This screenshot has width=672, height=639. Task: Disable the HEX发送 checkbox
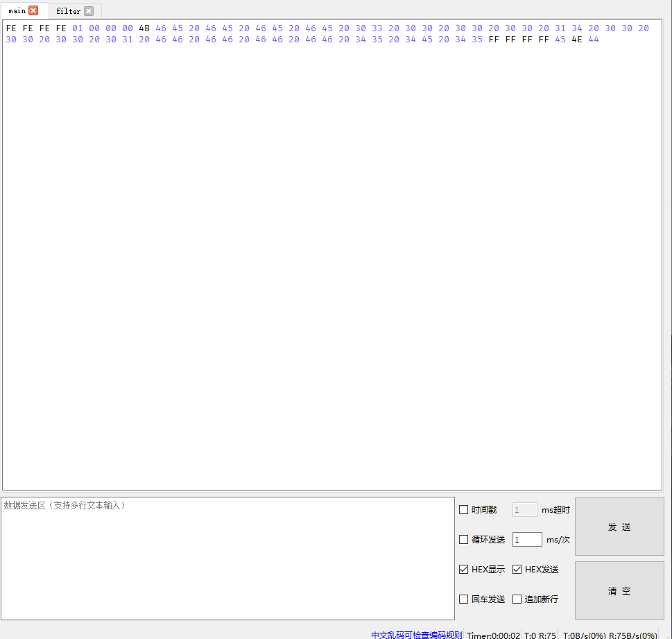pyautogui.click(x=517, y=569)
